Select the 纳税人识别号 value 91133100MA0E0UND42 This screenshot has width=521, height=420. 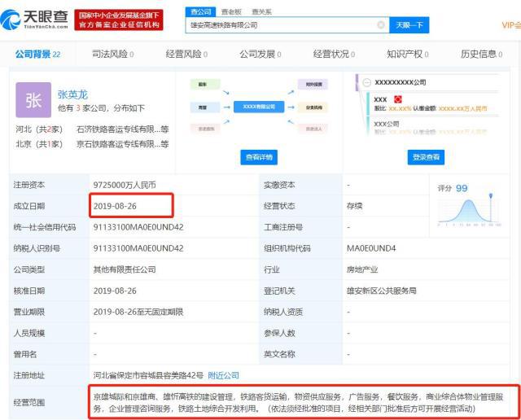pyautogui.click(x=138, y=248)
